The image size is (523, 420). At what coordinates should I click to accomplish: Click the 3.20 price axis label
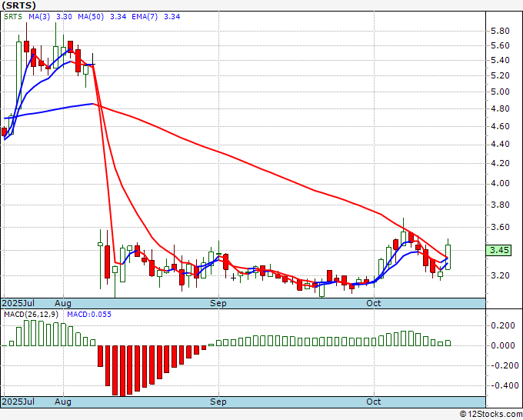pos(500,275)
